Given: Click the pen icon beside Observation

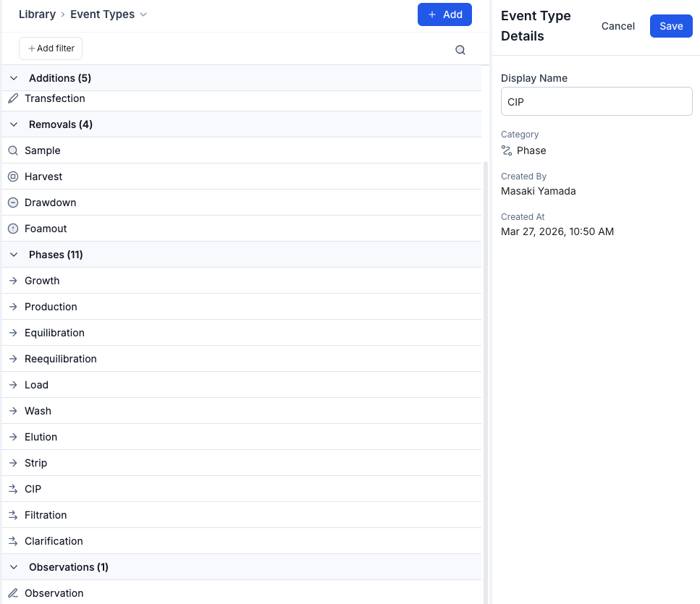Looking at the screenshot, I should pos(13,593).
